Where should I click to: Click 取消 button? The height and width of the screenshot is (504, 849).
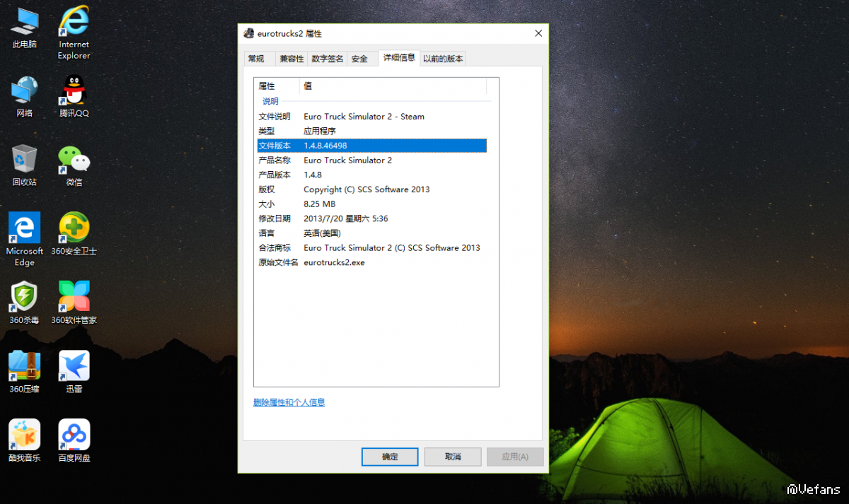pyautogui.click(x=453, y=457)
